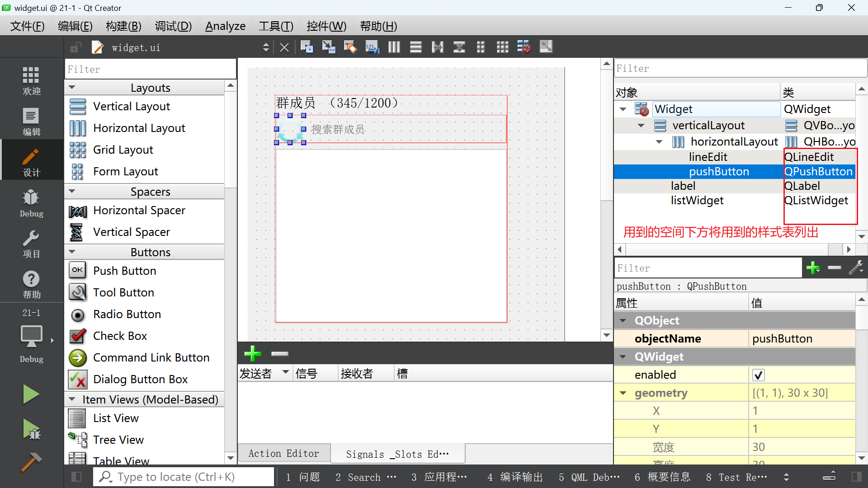Add a signal connection with green plus

point(252,353)
